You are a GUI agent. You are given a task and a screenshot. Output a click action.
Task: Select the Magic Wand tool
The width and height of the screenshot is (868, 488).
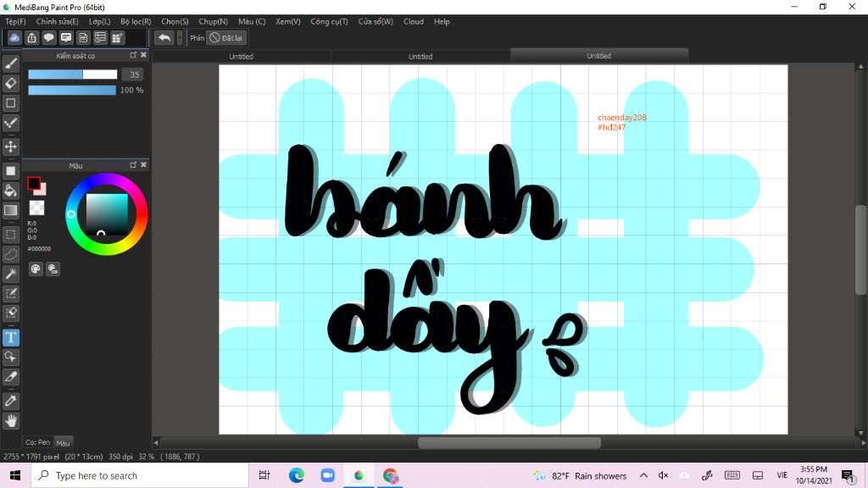pos(10,274)
